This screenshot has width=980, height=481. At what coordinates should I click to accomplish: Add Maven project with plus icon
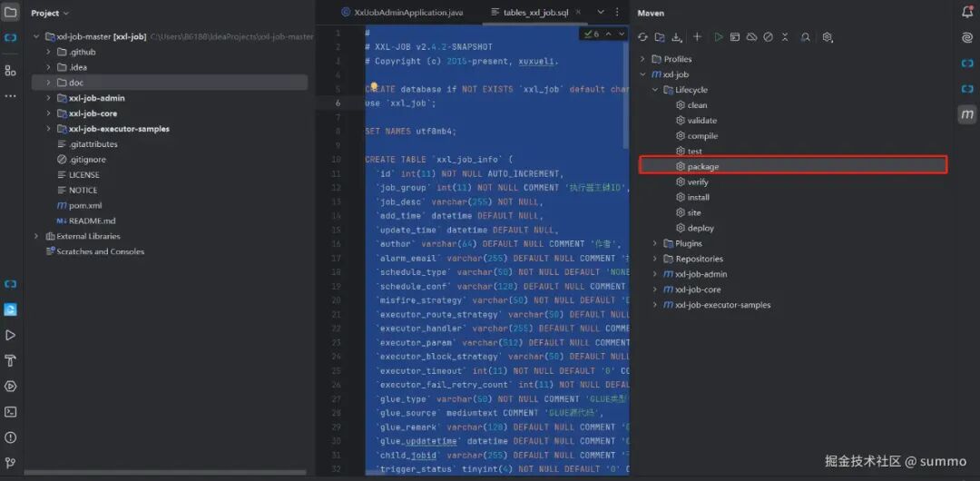click(x=698, y=37)
